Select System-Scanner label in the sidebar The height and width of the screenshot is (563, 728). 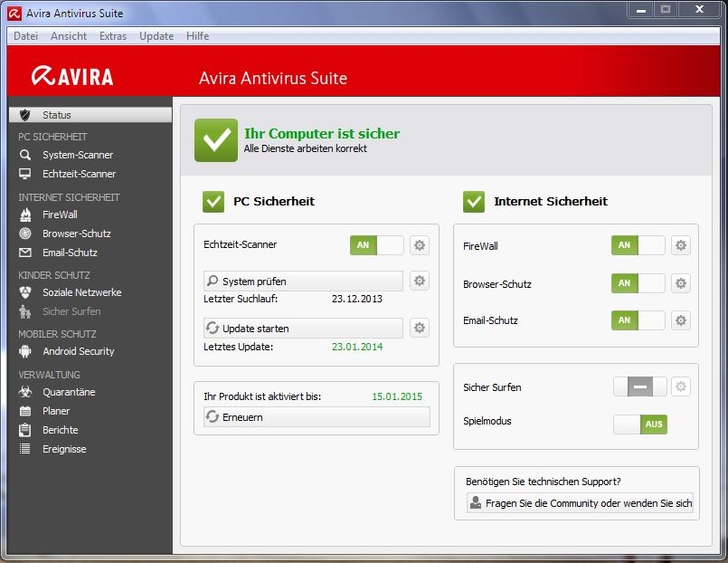coord(78,155)
